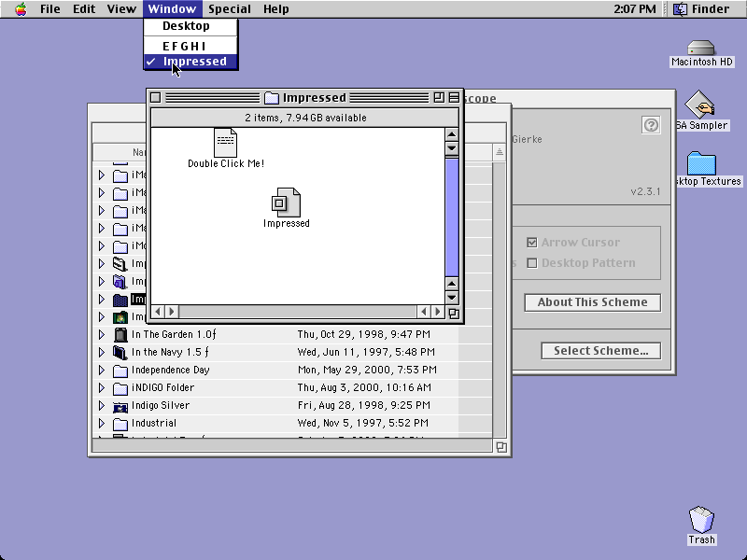Screen dimensions: 747x560
Task: Expand the highlighted selected folder row
Action: tap(102, 299)
